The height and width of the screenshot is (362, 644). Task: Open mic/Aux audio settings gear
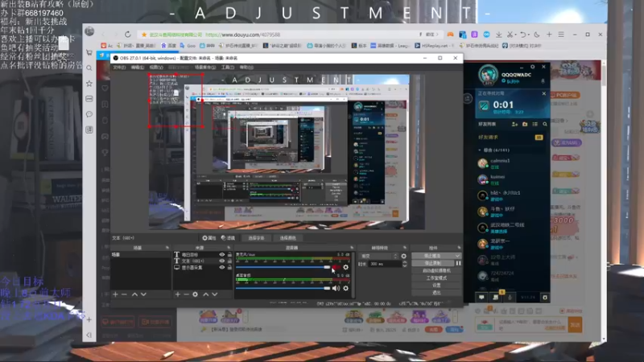[x=346, y=267]
